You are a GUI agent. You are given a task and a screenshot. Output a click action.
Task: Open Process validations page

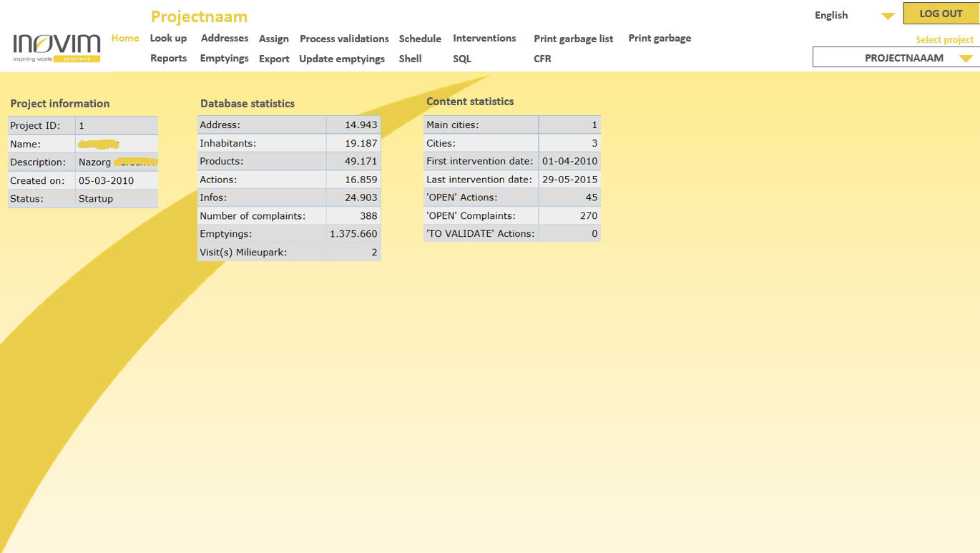coord(344,39)
